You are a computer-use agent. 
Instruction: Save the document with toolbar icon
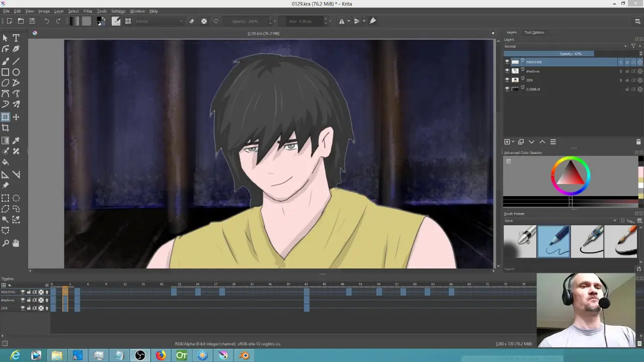click(x=32, y=21)
